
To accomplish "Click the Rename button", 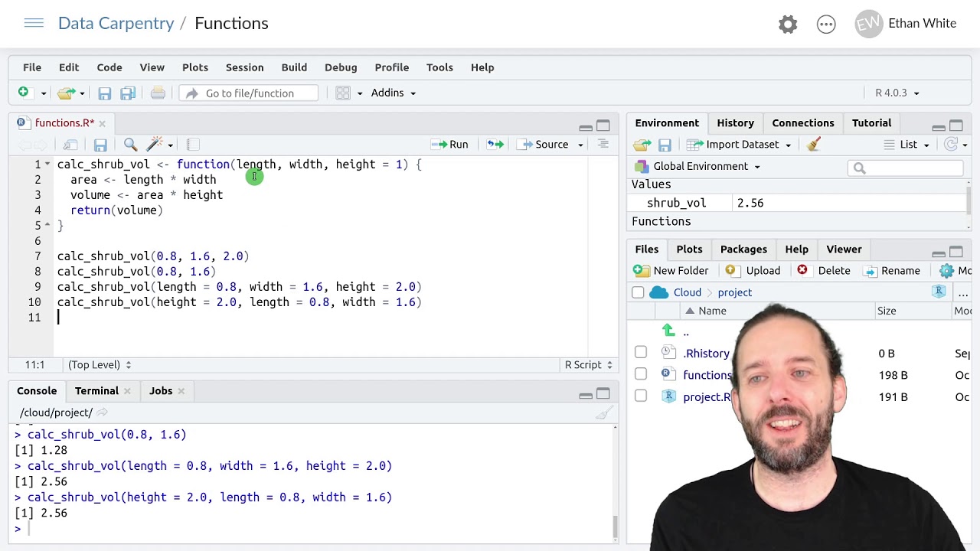I will [891, 270].
